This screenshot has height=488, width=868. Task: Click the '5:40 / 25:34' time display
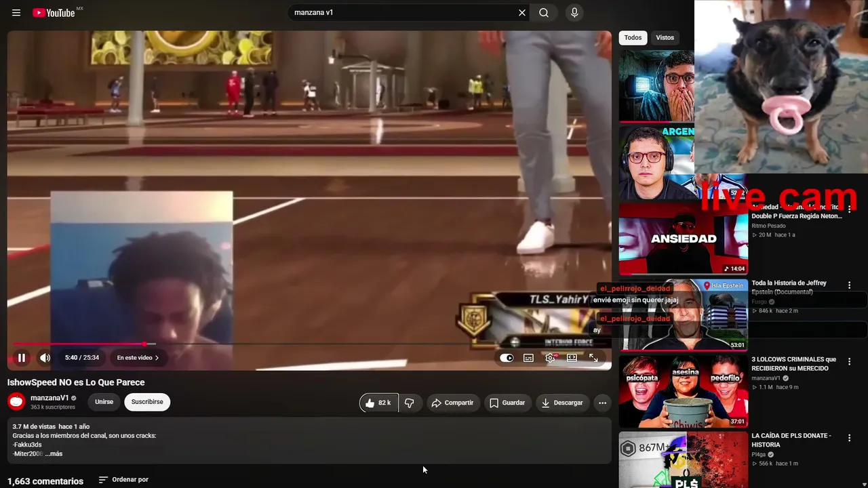(x=82, y=358)
